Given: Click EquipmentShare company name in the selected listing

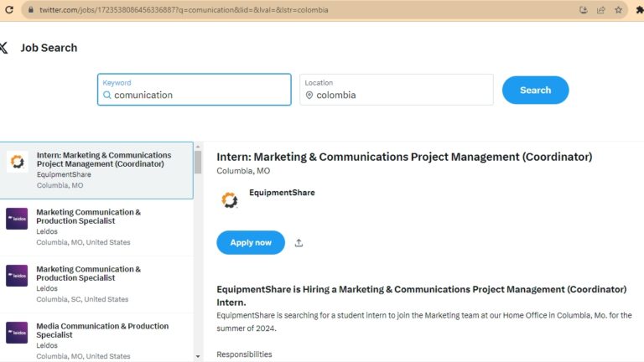Looking at the screenshot, I should [64, 174].
